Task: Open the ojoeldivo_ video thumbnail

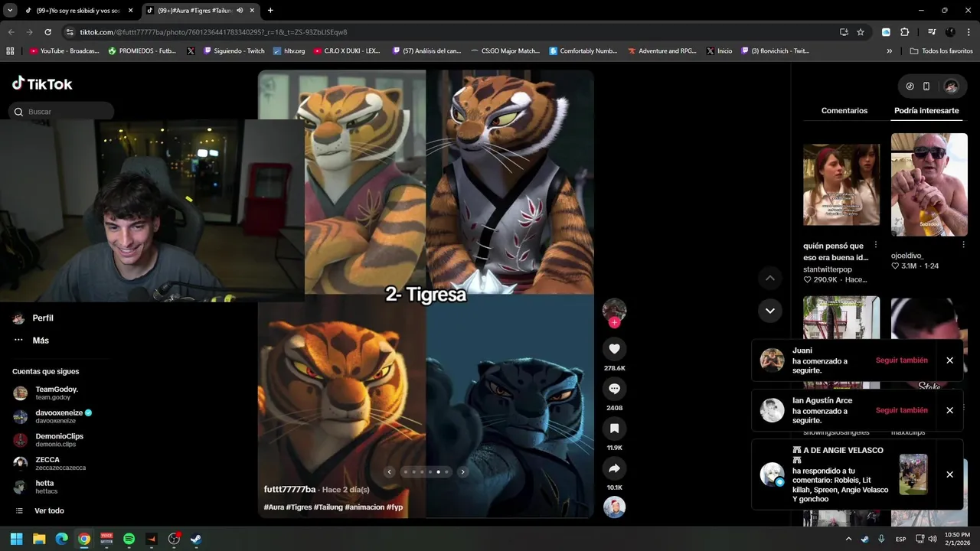Action: [x=929, y=184]
